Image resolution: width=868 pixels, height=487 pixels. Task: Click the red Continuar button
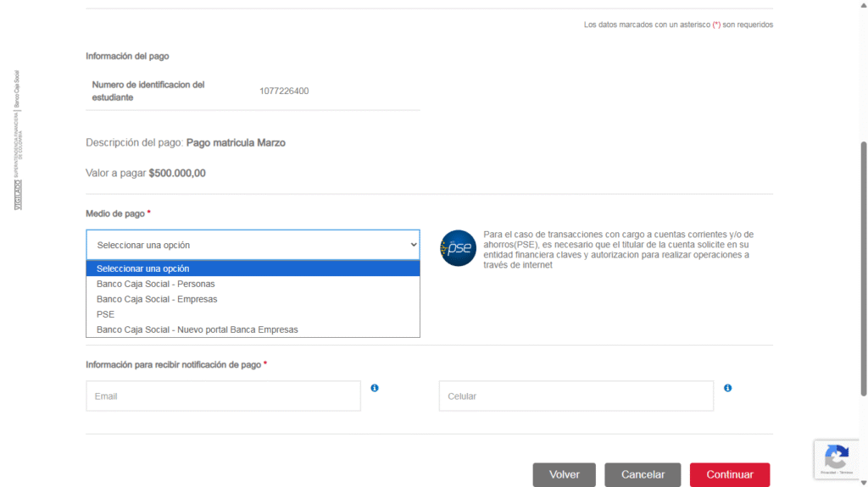[729, 474]
